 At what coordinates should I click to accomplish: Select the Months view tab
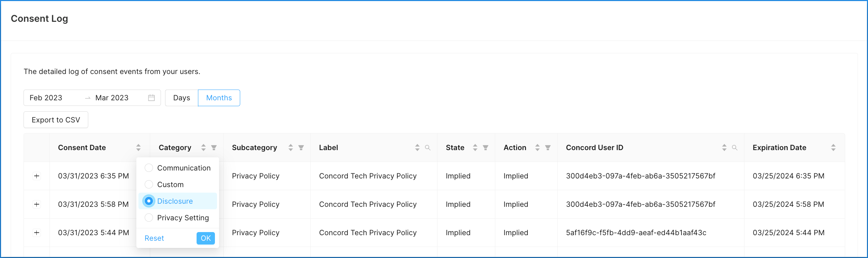pos(219,98)
